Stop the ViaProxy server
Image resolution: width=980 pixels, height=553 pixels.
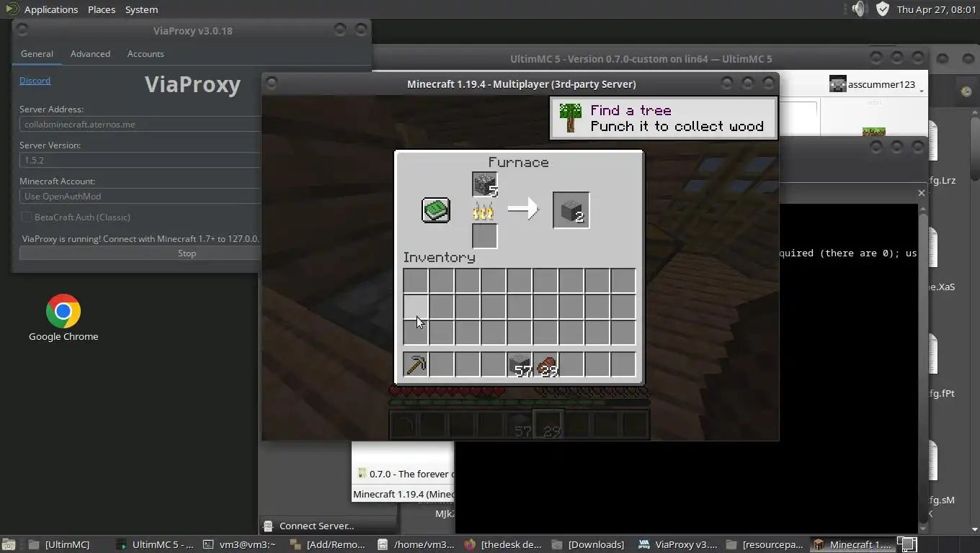tap(140, 253)
